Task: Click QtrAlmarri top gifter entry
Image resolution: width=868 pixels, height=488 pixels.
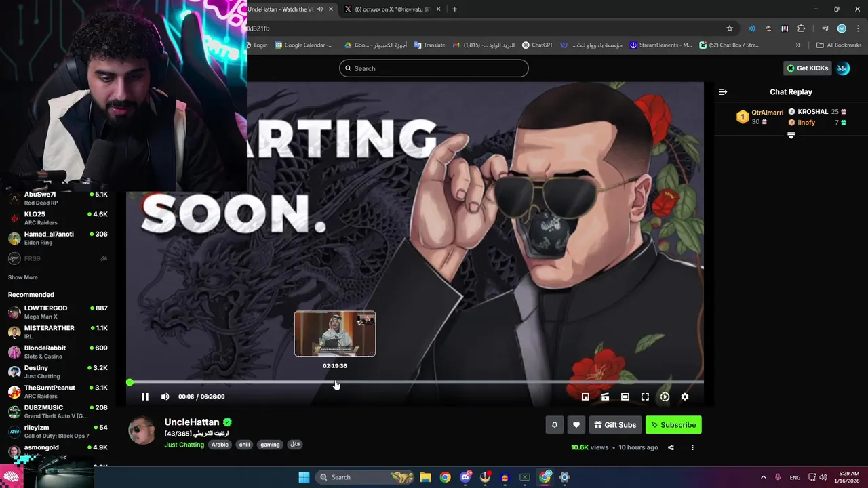Action: (x=759, y=117)
